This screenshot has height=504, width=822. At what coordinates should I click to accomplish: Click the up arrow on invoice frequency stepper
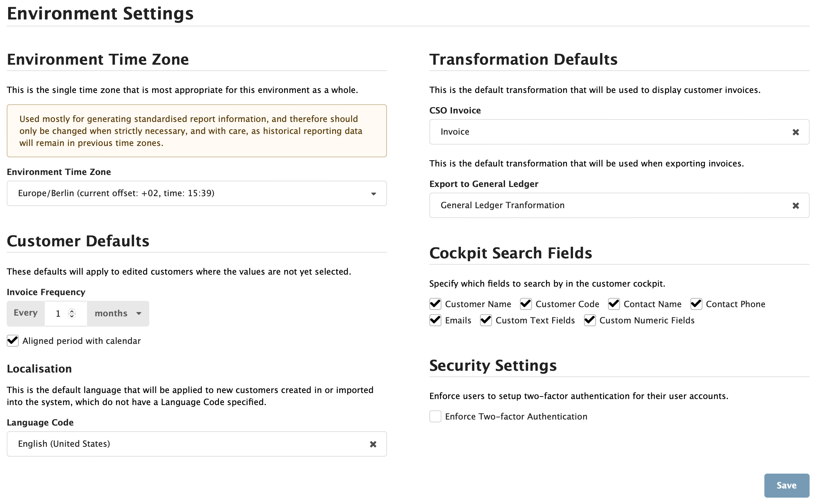[x=73, y=310]
